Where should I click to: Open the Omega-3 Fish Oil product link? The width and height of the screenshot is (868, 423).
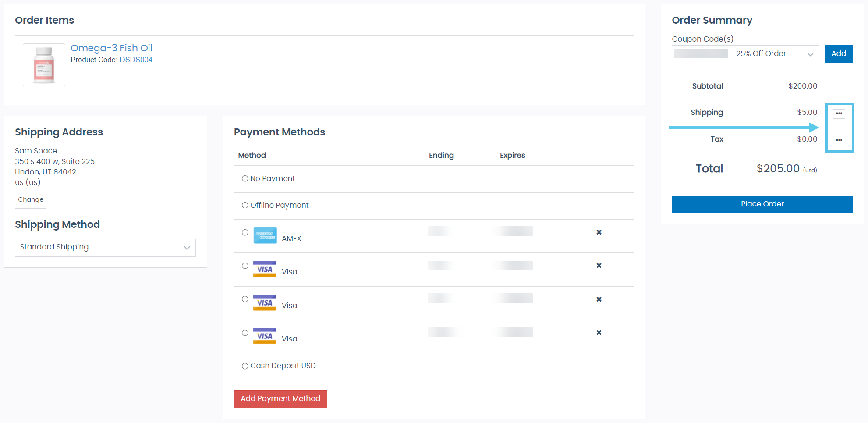[111, 48]
